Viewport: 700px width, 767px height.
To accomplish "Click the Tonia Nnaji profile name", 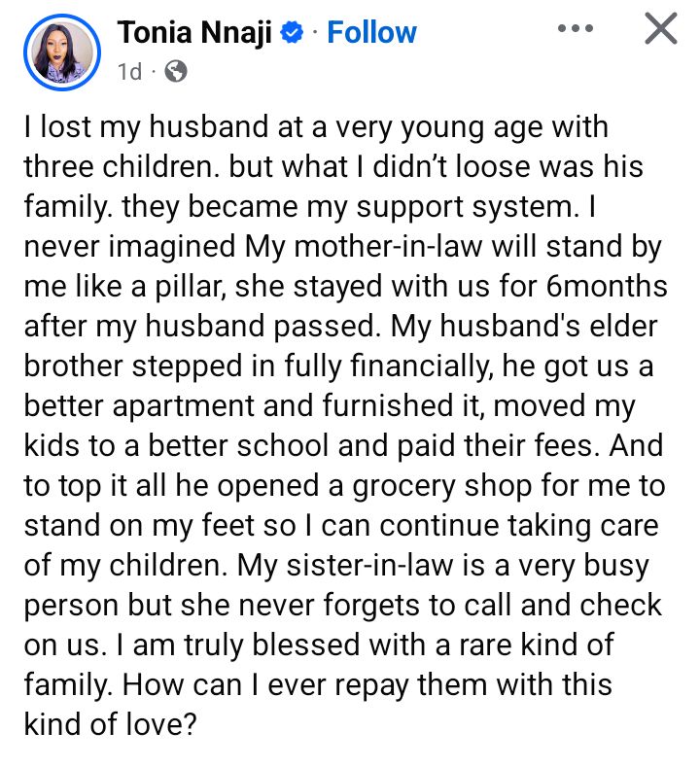I will 194,32.
